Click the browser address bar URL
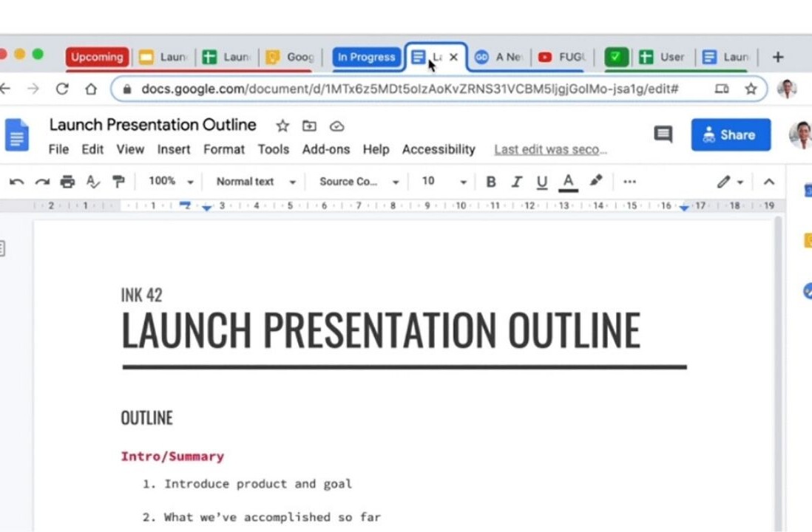 (410, 89)
